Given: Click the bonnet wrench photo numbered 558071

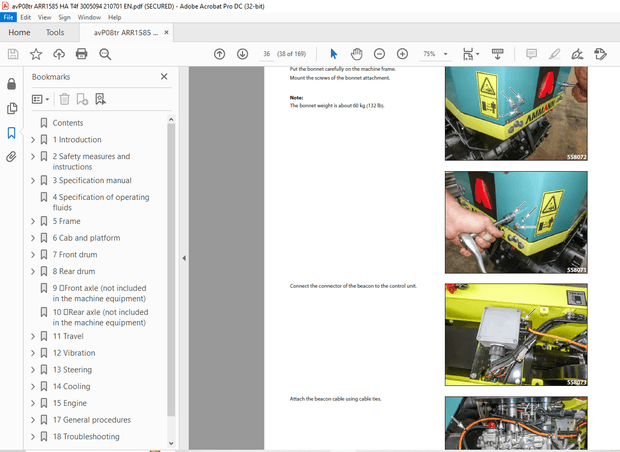Looking at the screenshot, I should (x=516, y=222).
